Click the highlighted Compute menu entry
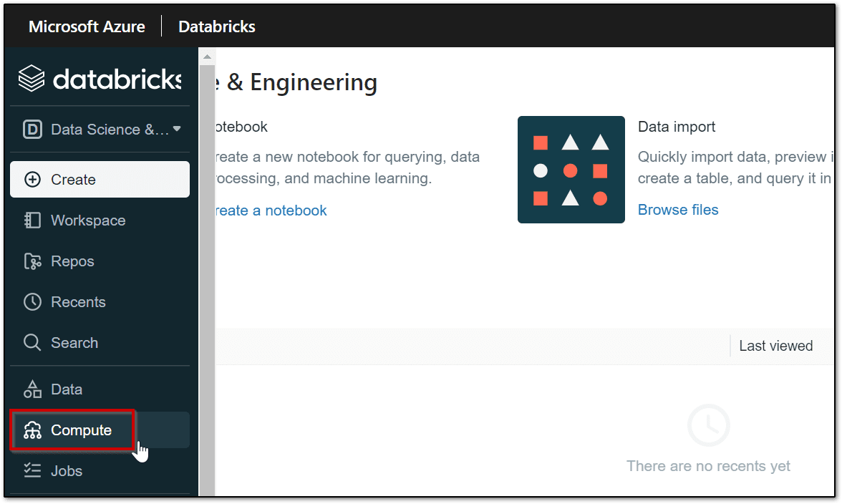Image resolution: width=842 pixels, height=504 pixels. [x=72, y=430]
